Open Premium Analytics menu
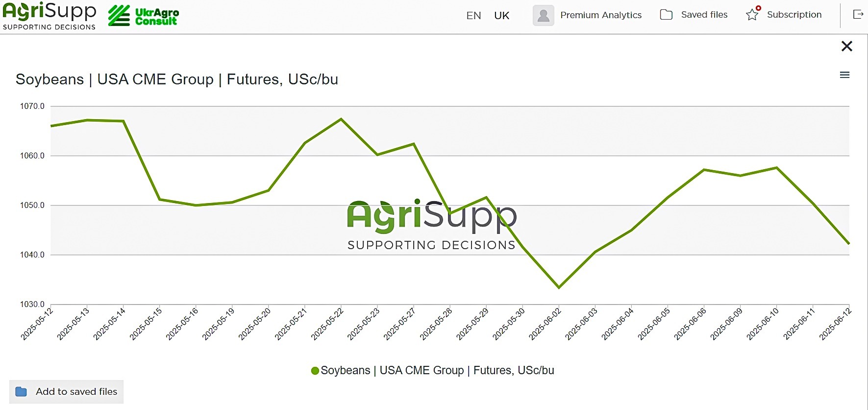Image resolution: width=868 pixels, height=410 pixels. [x=601, y=15]
